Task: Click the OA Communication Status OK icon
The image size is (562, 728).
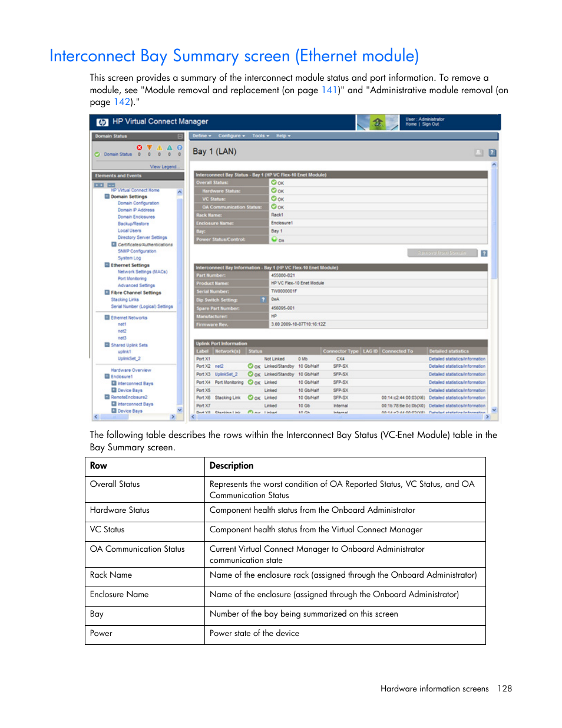Action: click(274, 207)
